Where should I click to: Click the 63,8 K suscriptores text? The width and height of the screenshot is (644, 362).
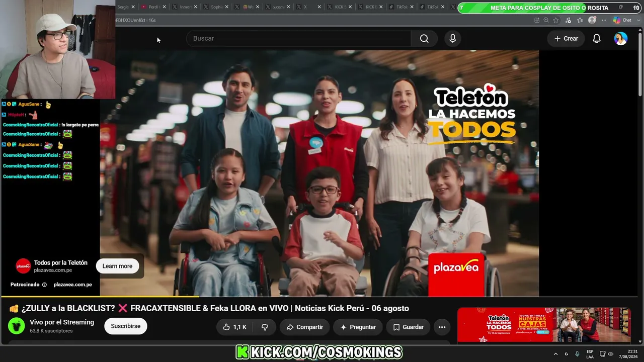(51, 331)
